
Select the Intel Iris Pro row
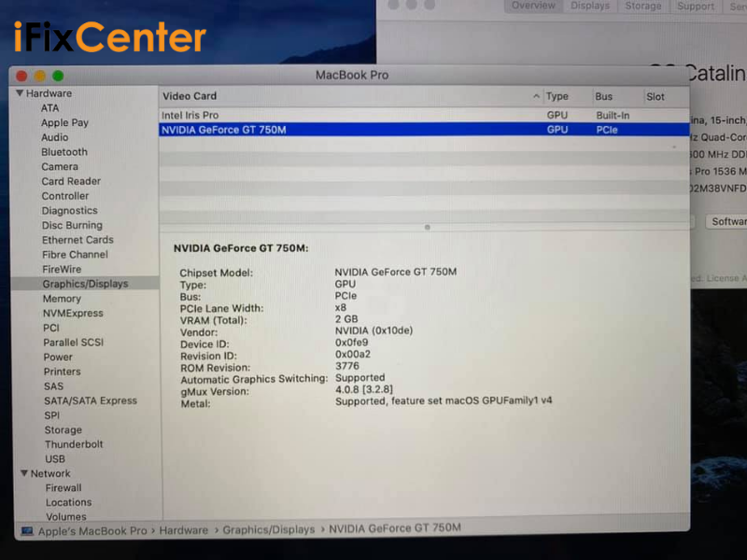(x=424, y=115)
